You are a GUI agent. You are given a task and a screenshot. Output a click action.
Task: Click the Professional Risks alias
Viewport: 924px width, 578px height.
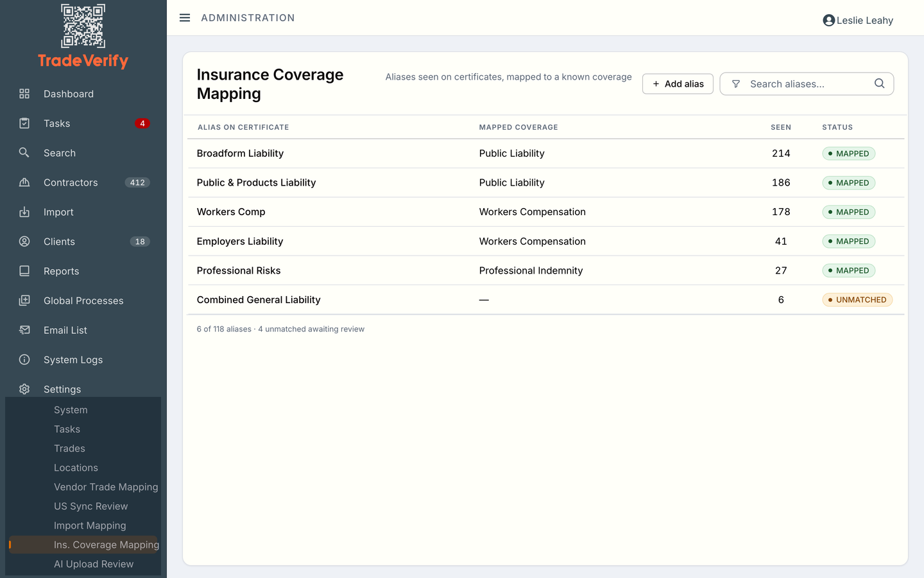tap(239, 270)
